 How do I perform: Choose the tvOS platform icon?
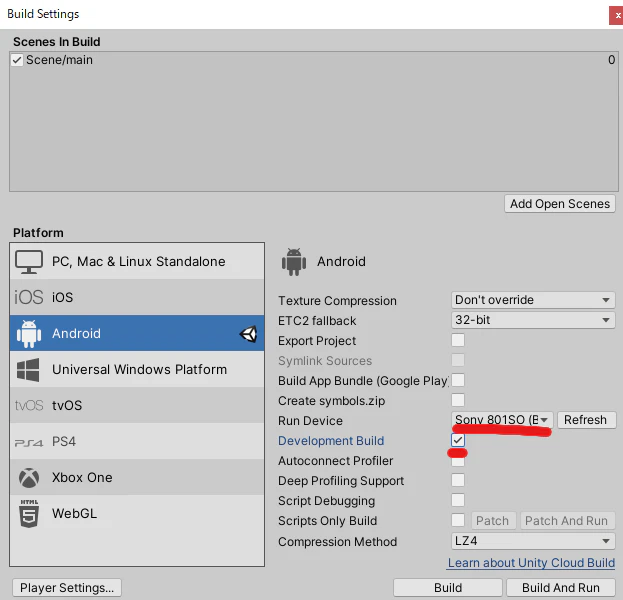pyautogui.click(x=29, y=405)
